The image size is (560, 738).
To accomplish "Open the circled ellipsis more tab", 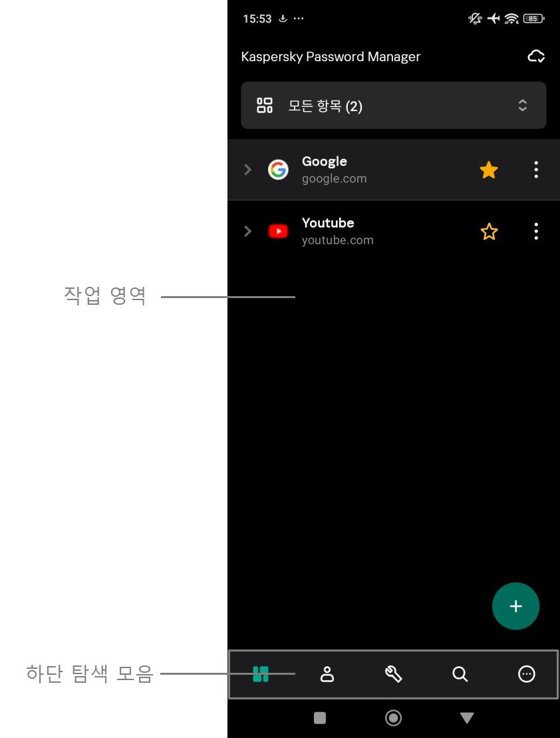I will pyautogui.click(x=526, y=674).
